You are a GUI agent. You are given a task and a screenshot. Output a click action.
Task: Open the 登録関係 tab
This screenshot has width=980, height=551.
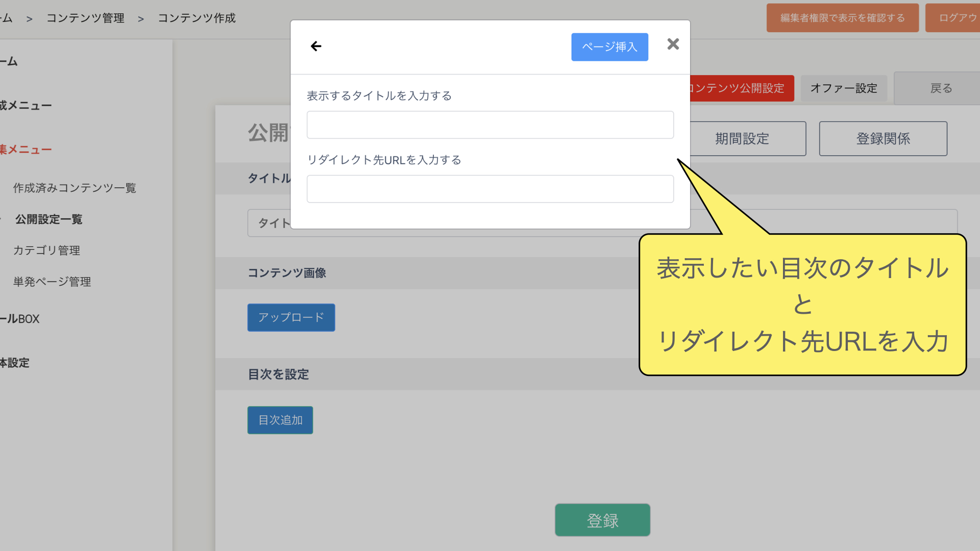pyautogui.click(x=883, y=139)
